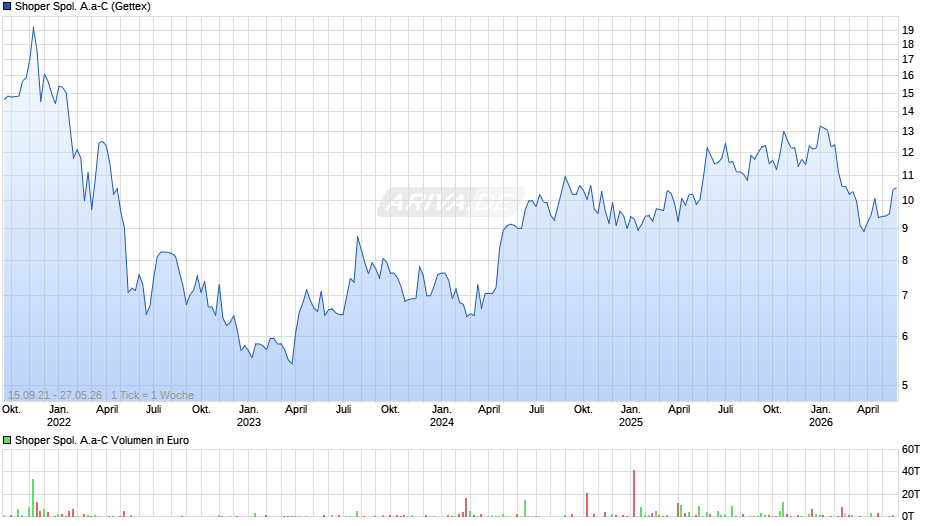Click the date range text '15.09.21 - 27.05.26'
940x526 pixels.
55,395
